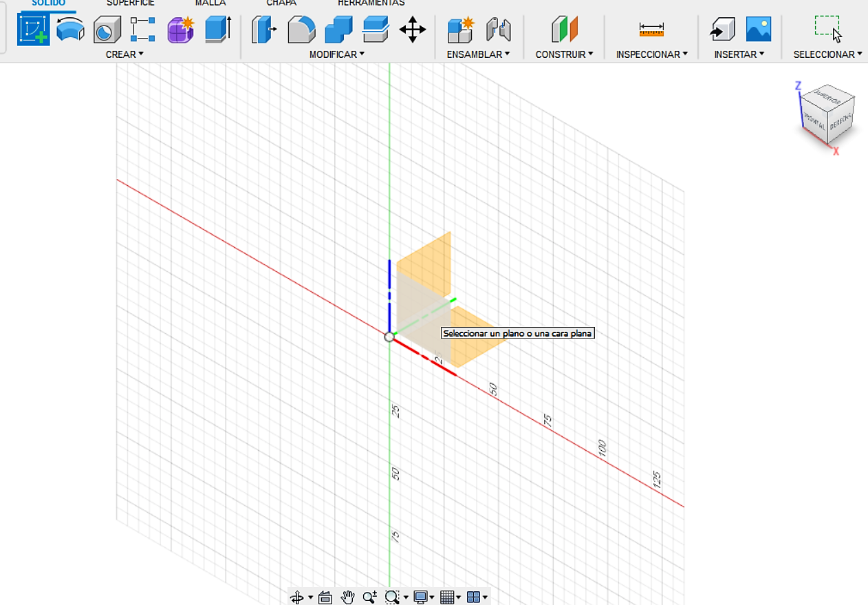The width and height of the screenshot is (868, 605).
Task: Open the Viewports dropdown arrow
Action: [x=485, y=598]
